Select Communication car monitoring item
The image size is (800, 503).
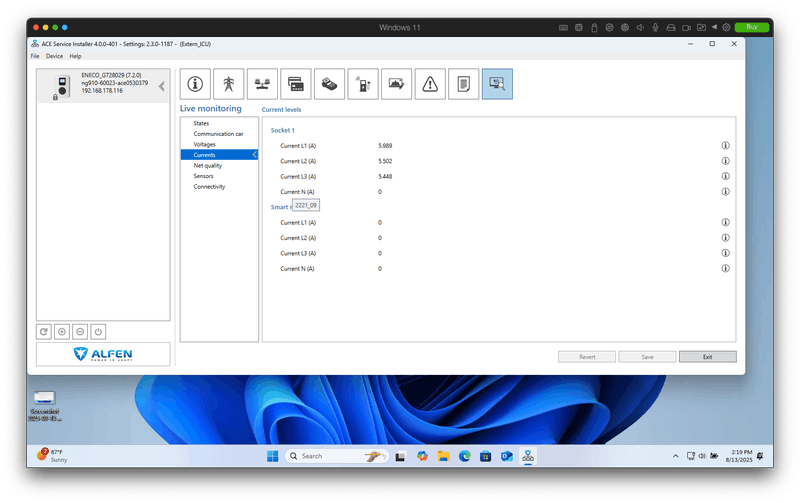(218, 134)
